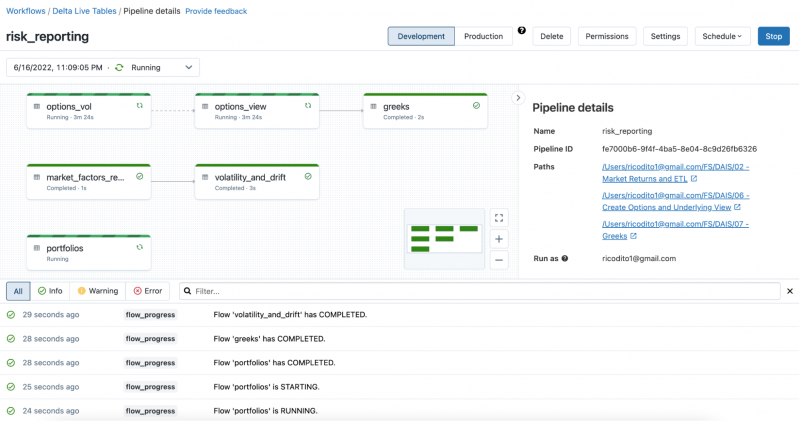Click status icon of volatility_and_drift COMPLETED event
The image size is (800, 421).
[11, 315]
